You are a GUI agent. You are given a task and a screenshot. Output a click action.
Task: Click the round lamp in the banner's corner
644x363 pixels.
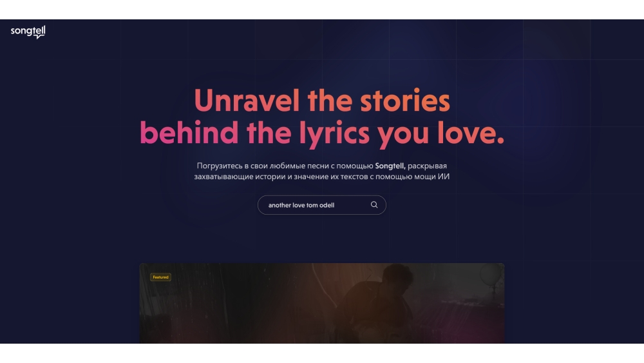coord(491,274)
